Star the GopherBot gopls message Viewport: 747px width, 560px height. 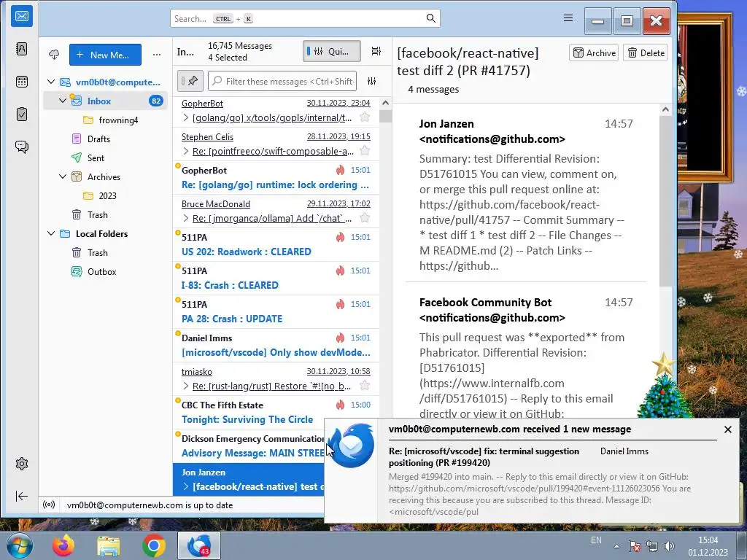(365, 117)
